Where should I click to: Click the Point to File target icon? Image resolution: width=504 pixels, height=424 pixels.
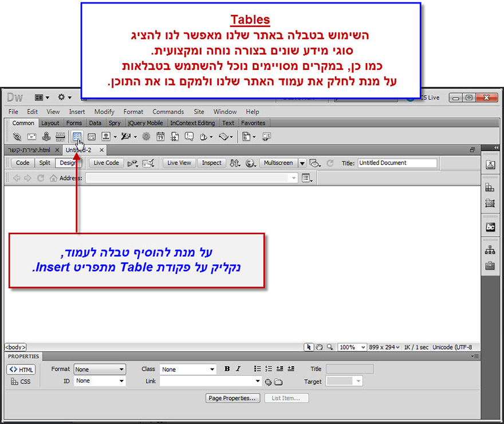tap(268, 382)
